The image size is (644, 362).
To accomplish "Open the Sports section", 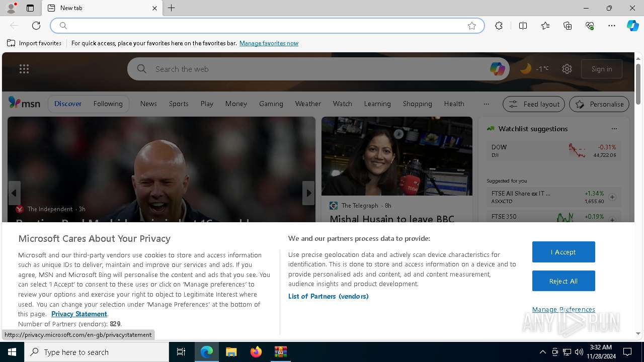I will [179, 104].
